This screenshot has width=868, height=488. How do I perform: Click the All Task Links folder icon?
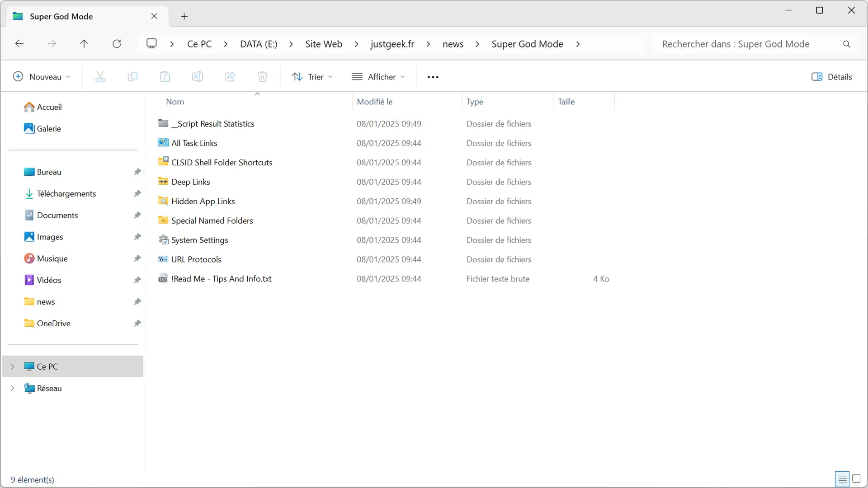pyautogui.click(x=163, y=143)
